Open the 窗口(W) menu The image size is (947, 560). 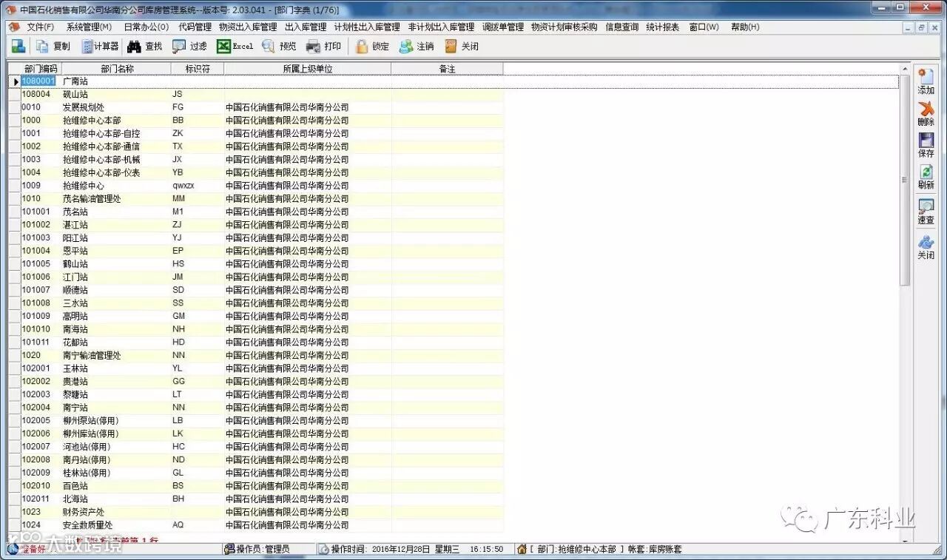coord(704,27)
